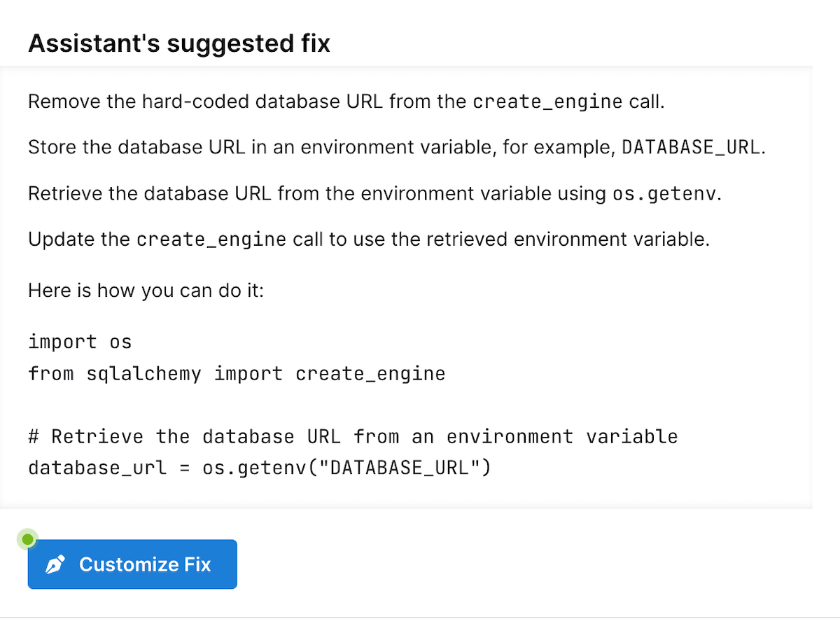Click the Customize Fix button
840x619 pixels.
click(x=132, y=564)
